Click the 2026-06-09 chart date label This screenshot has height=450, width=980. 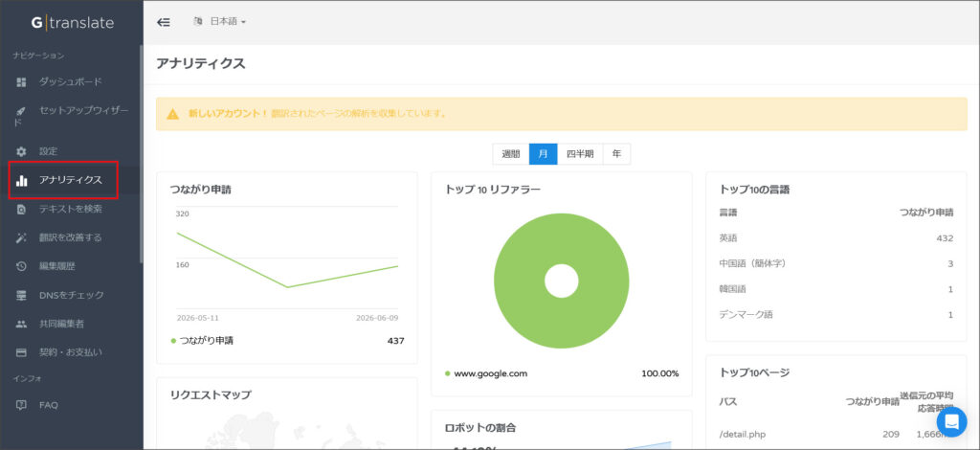(x=377, y=318)
